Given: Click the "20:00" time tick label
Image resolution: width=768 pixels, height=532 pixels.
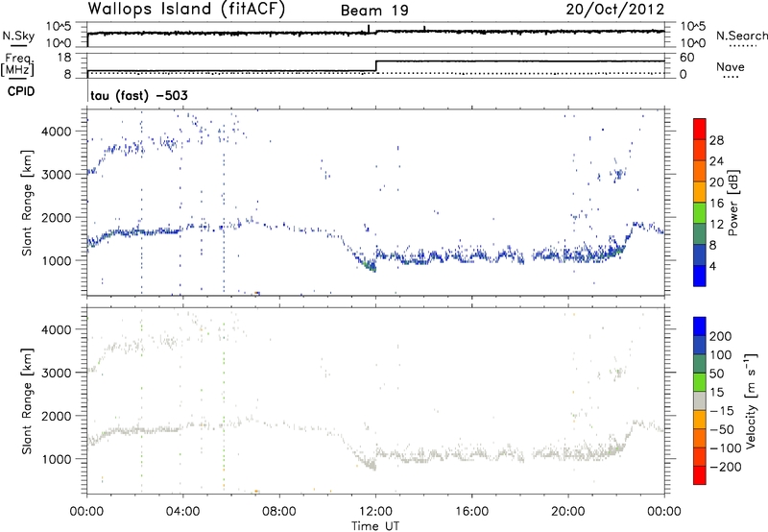Looking at the screenshot, I should click(x=568, y=512).
